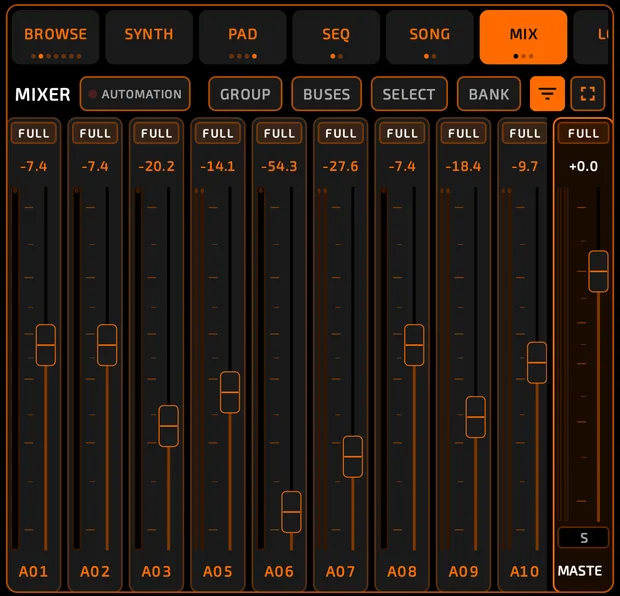Click the FULL mode button on channel A02
Viewport: 620px width, 596px height.
click(95, 133)
